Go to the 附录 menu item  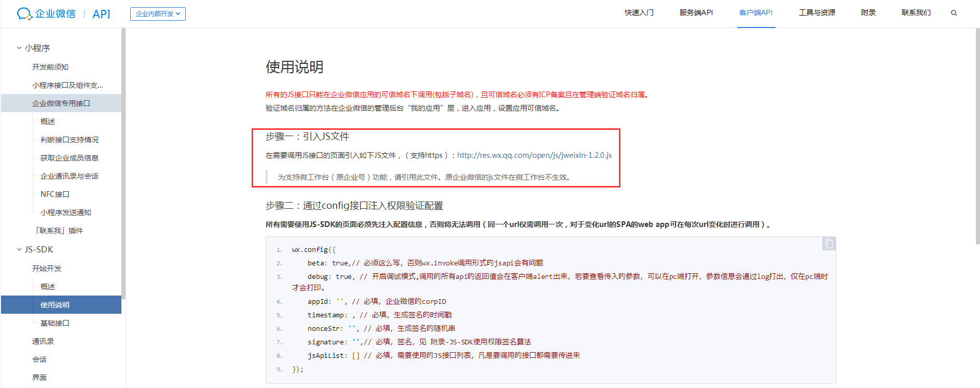pyautogui.click(x=868, y=13)
